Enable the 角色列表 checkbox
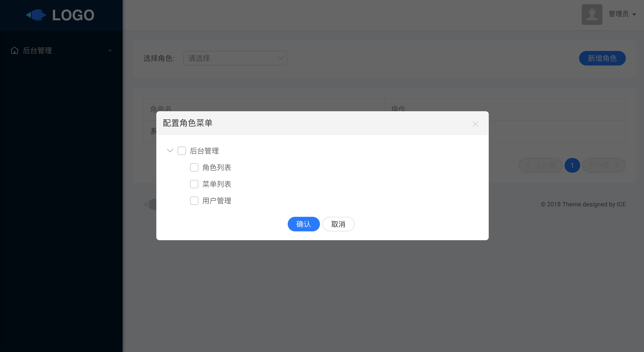 (x=194, y=167)
